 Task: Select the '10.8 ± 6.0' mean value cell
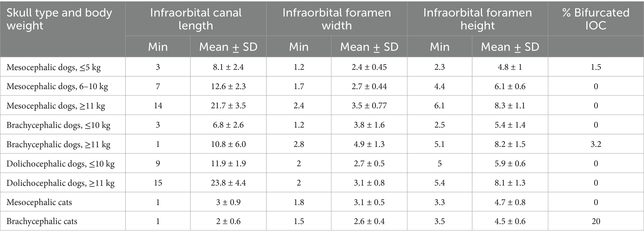[x=228, y=144]
